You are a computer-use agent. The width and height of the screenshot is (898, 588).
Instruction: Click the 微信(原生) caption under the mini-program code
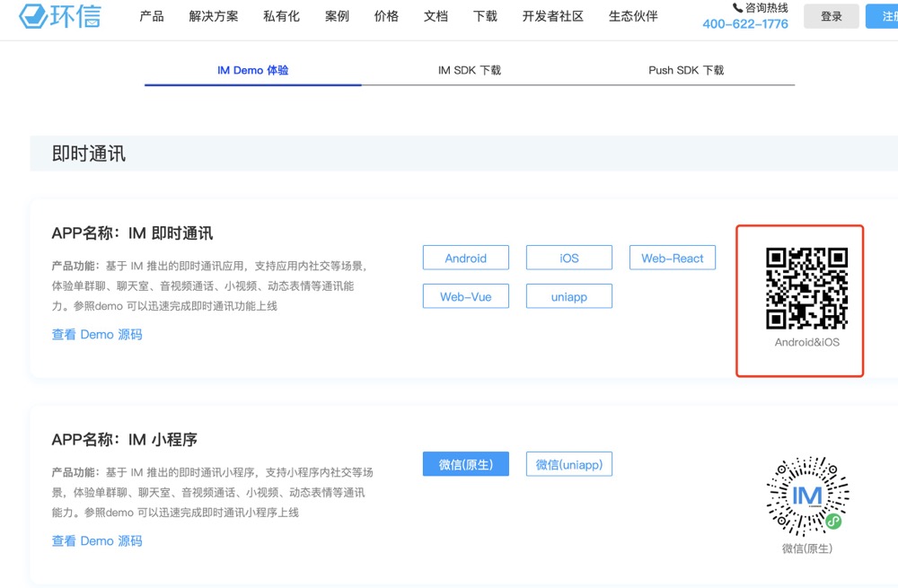tap(807, 549)
